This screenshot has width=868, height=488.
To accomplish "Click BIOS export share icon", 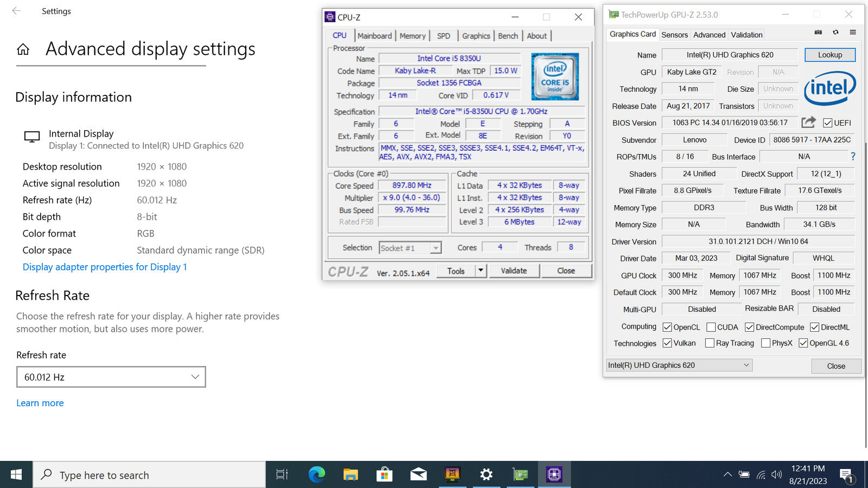I will tap(808, 123).
